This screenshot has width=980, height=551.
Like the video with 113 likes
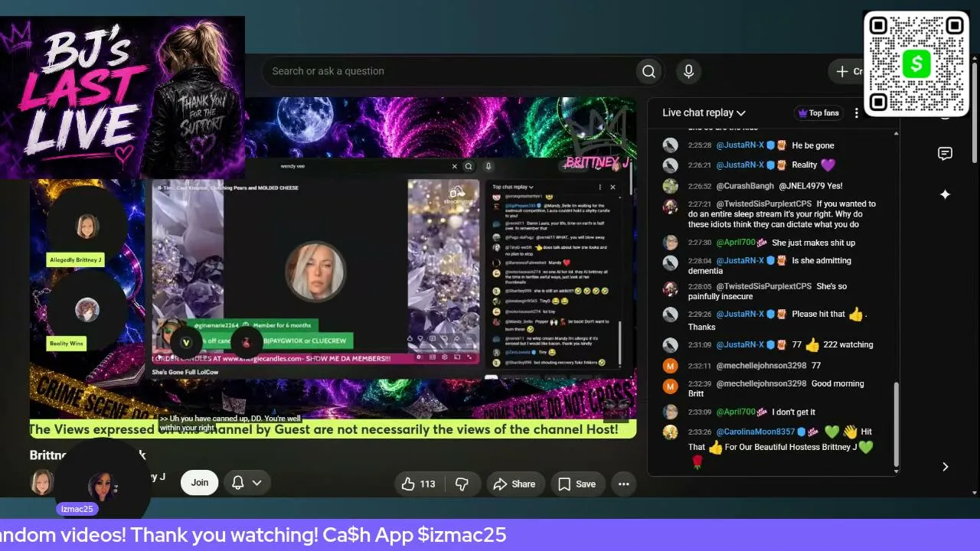[x=418, y=484]
